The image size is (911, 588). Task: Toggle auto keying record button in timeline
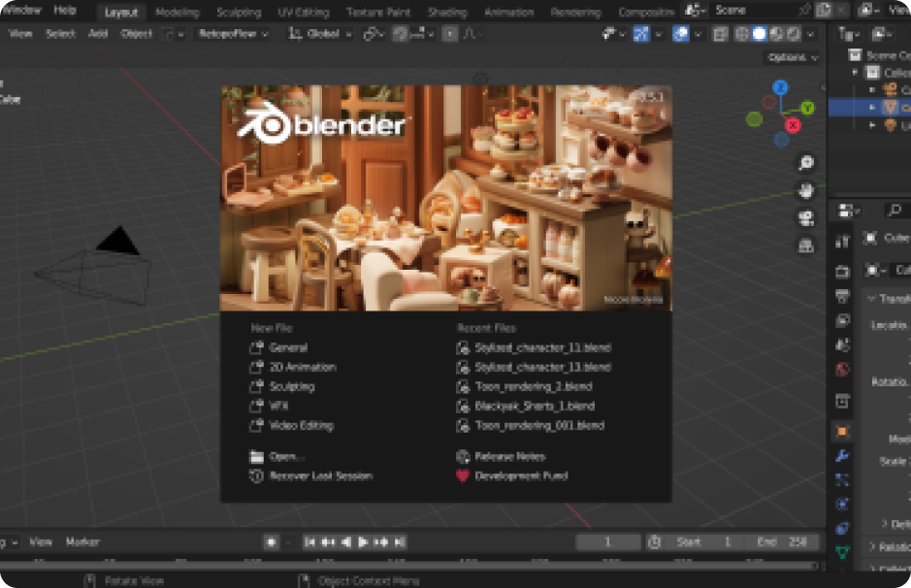[x=272, y=542]
